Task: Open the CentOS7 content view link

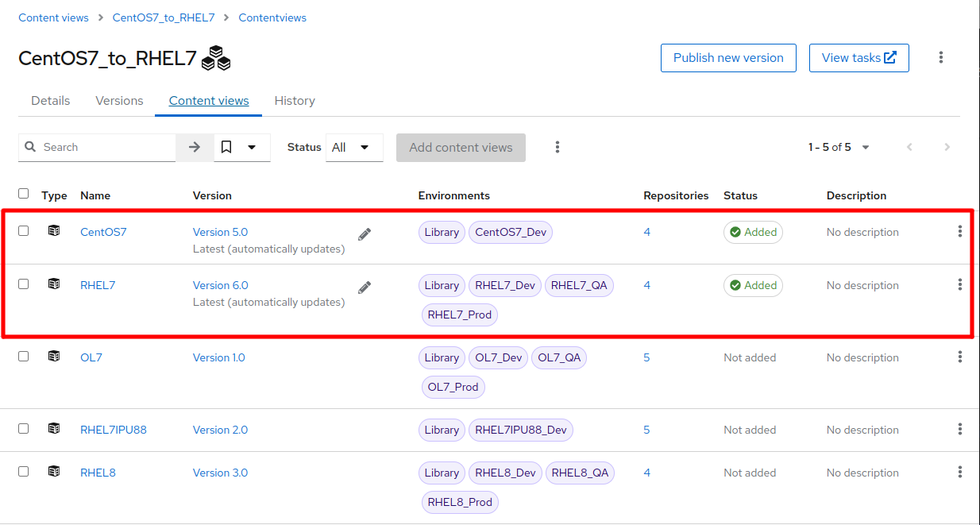Action: (103, 232)
